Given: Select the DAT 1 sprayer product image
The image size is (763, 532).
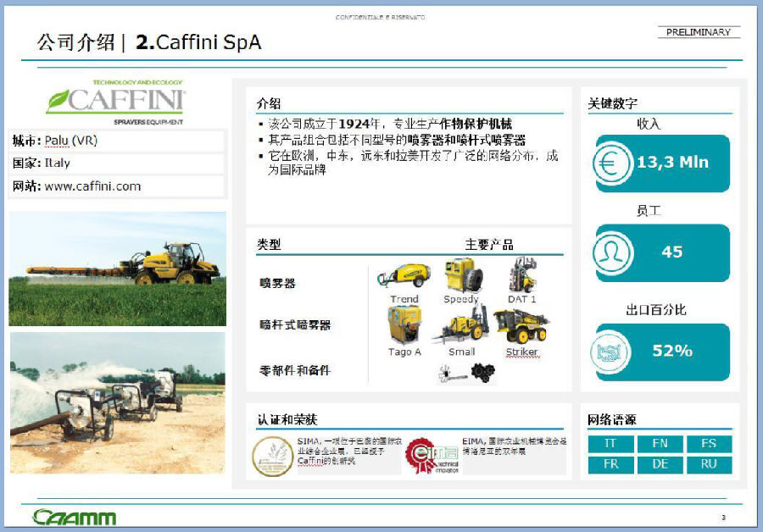Looking at the screenshot, I should pyautogui.click(x=522, y=274).
